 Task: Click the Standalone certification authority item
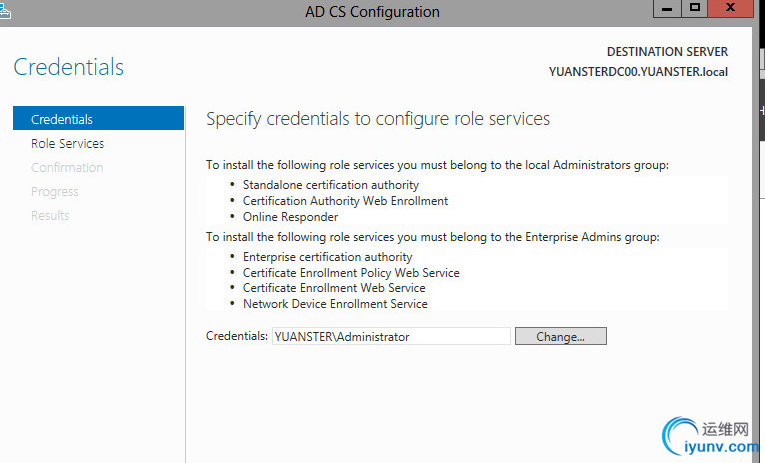[x=330, y=185]
